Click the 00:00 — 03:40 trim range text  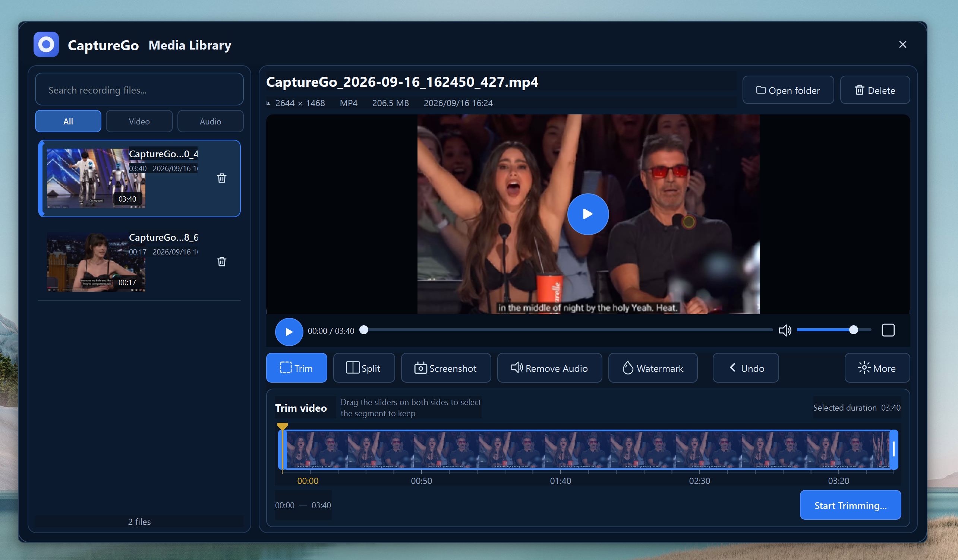[303, 505]
